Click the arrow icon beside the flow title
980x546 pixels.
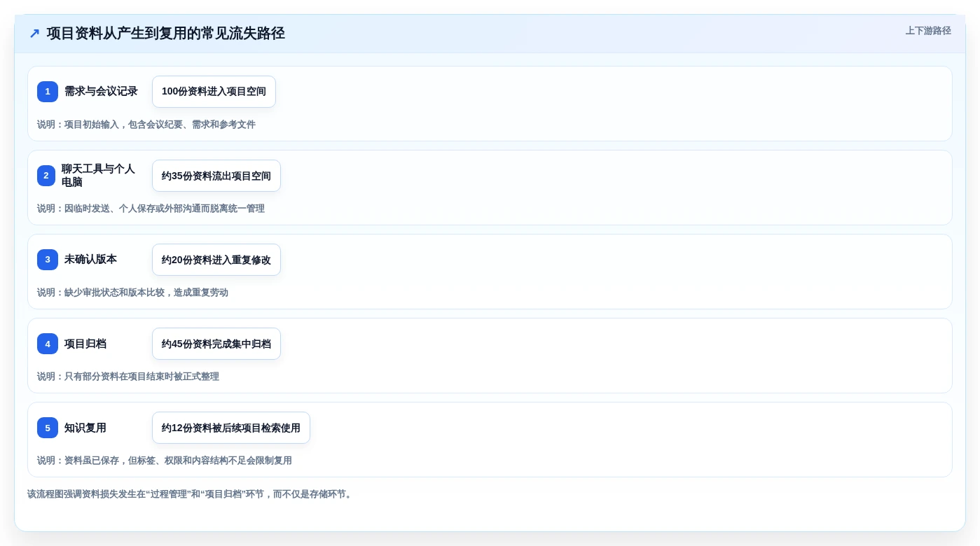point(34,34)
